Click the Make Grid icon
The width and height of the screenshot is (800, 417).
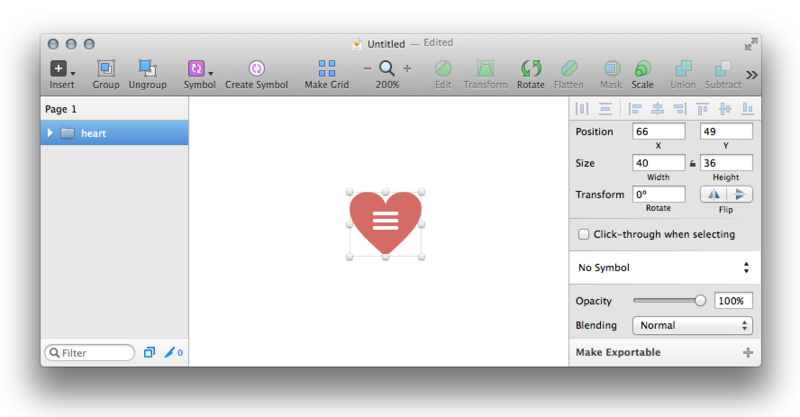point(327,68)
